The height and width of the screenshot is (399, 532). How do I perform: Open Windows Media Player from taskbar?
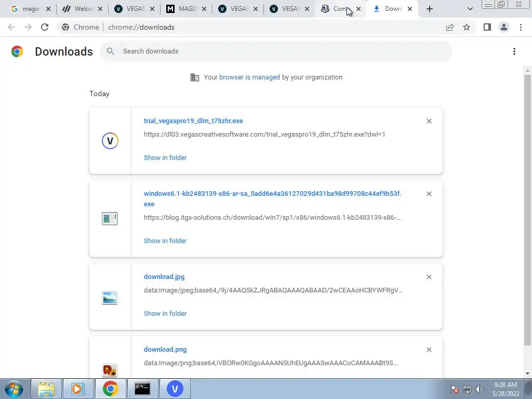(x=78, y=389)
